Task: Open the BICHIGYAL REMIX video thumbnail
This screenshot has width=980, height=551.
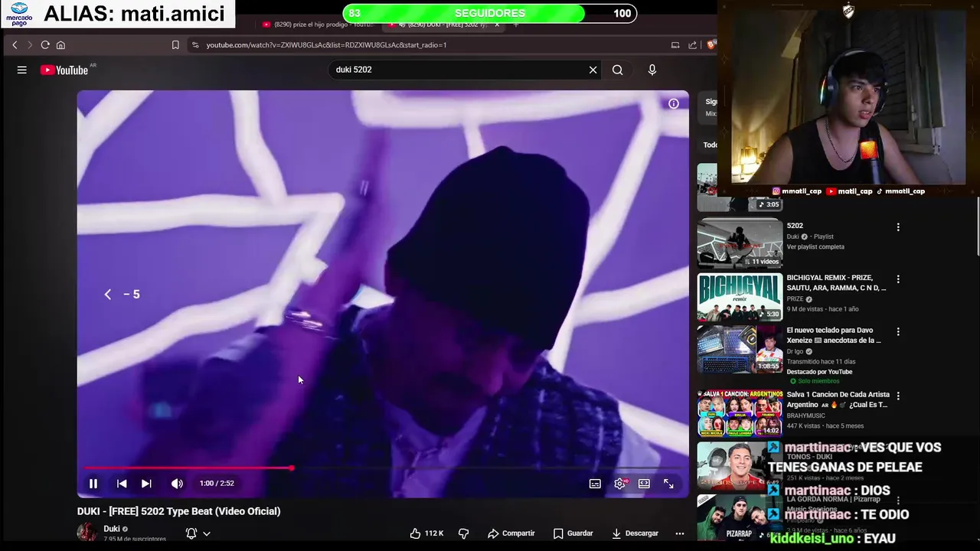Action: point(740,297)
